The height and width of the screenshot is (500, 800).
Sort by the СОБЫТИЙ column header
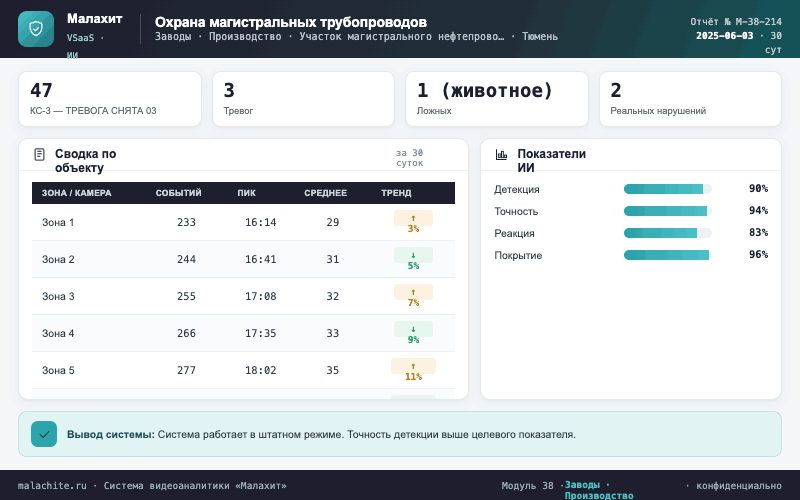coord(179,193)
